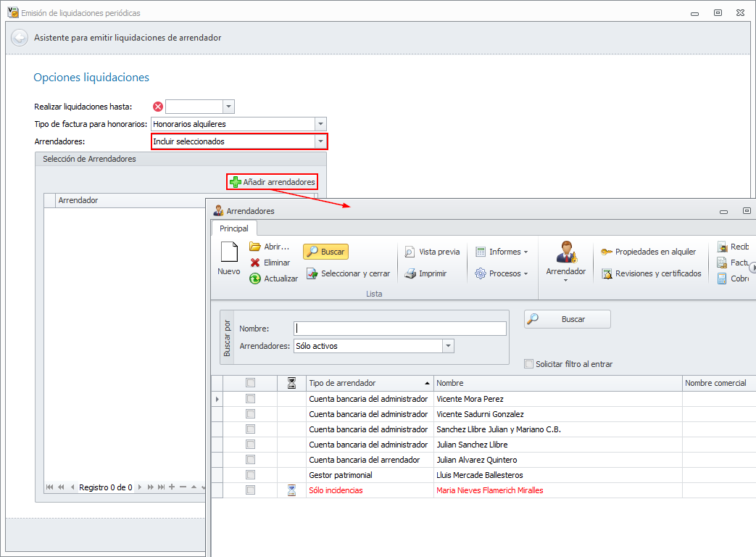Click the Actualizar refresh icon
This screenshot has width=756, height=557.
[x=255, y=278]
